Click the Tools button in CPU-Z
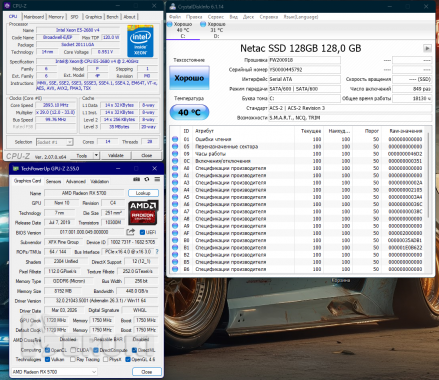This screenshot has height=380, width=439. (82, 155)
